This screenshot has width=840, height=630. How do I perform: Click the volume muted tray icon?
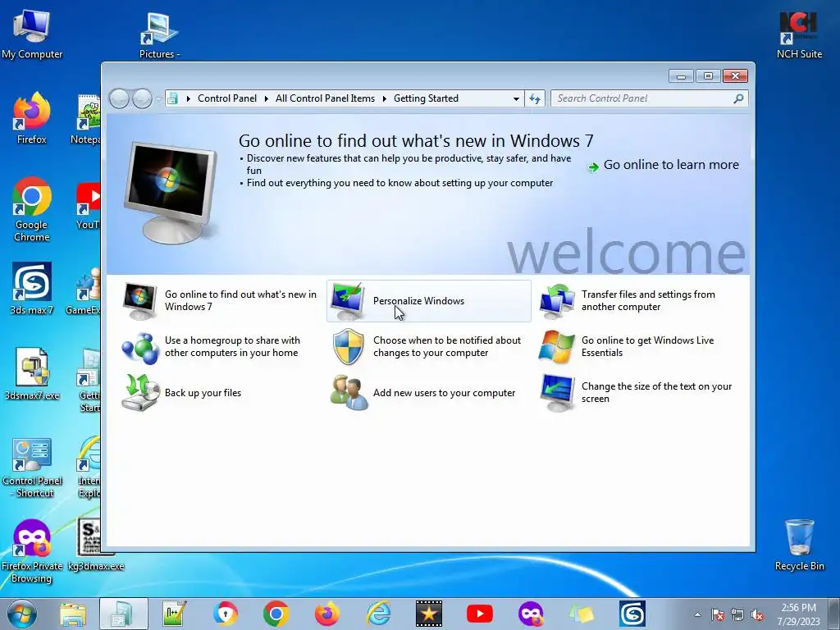coord(757,615)
